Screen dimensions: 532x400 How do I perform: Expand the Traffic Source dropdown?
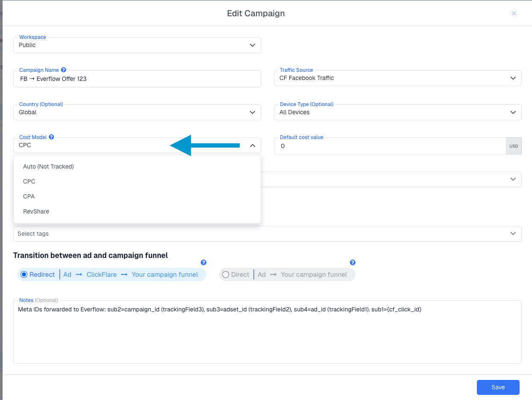(x=397, y=78)
